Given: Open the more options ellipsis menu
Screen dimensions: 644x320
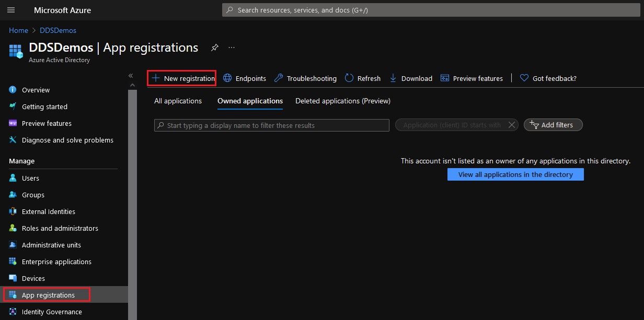Looking at the screenshot, I should click(232, 48).
